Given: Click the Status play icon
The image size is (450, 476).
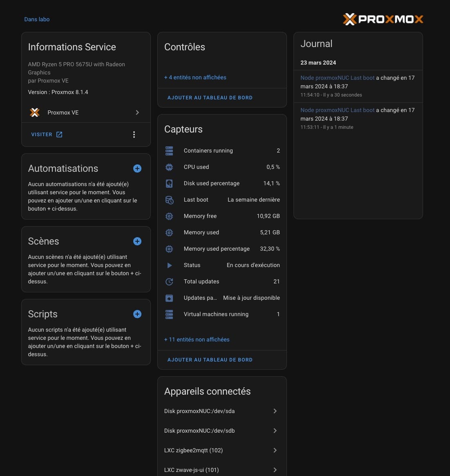Looking at the screenshot, I should coord(169,266).
